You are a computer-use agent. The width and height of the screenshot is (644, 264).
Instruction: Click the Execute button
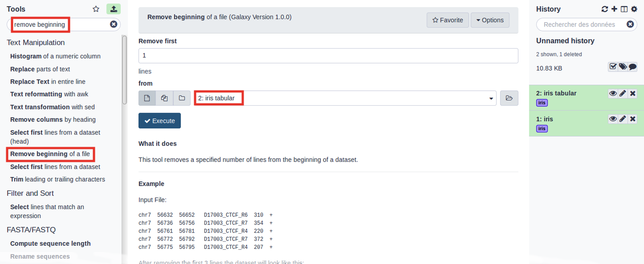pyautogui.click(x=159, y=121)
